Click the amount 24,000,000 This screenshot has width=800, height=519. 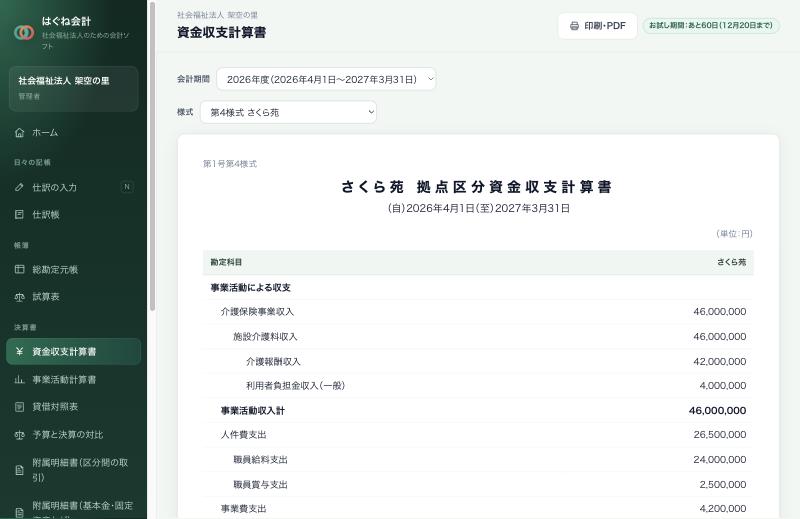719,460
